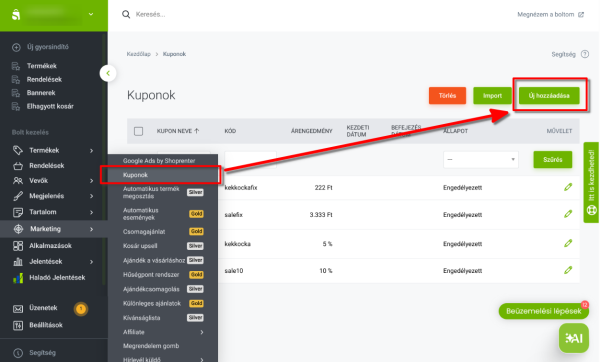Open Beállítások settings icon in sidebar
600x362 pixels.
[18, 325]
